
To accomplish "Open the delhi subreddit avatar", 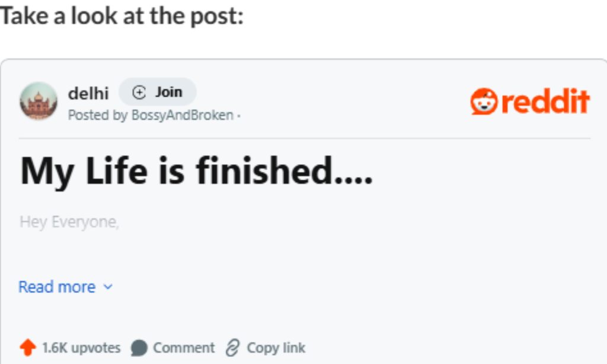I will 39,101.
